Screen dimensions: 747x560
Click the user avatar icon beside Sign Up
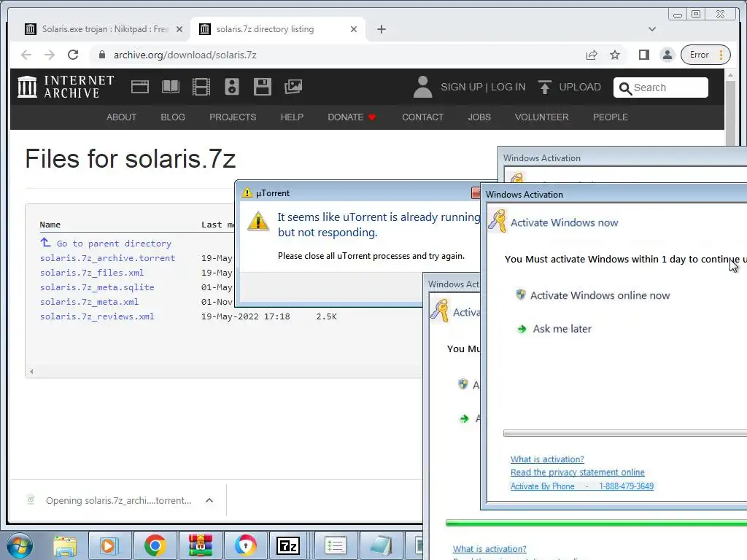pos(422,87)
